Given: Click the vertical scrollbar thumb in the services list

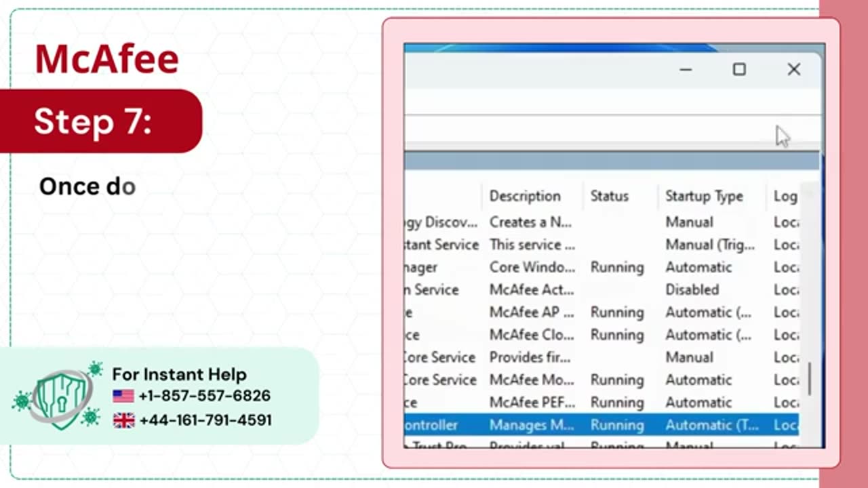Looking at the screenshot, I should point(809,379).
